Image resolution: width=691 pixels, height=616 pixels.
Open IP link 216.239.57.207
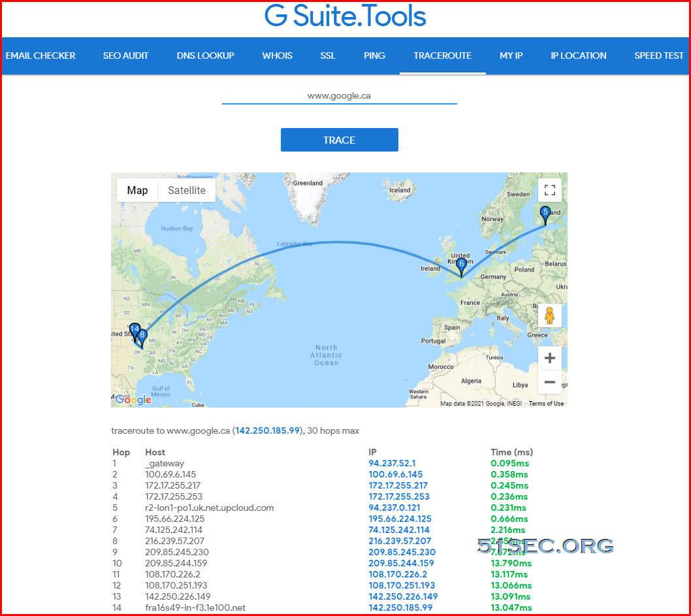coord(400,541)
